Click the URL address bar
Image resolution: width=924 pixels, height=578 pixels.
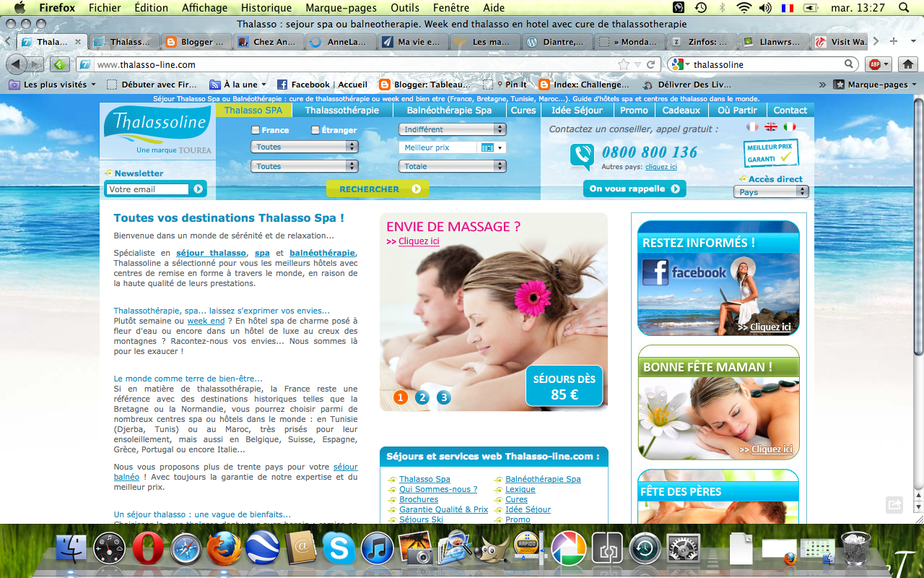pyautogui.click(x=354, y=64)
